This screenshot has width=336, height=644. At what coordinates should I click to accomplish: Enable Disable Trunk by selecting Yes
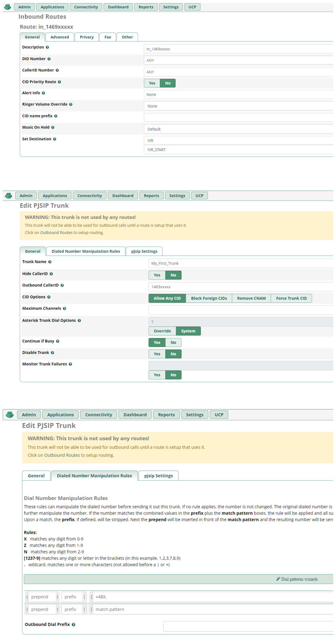pyautogui.click(x=157, y=354)
